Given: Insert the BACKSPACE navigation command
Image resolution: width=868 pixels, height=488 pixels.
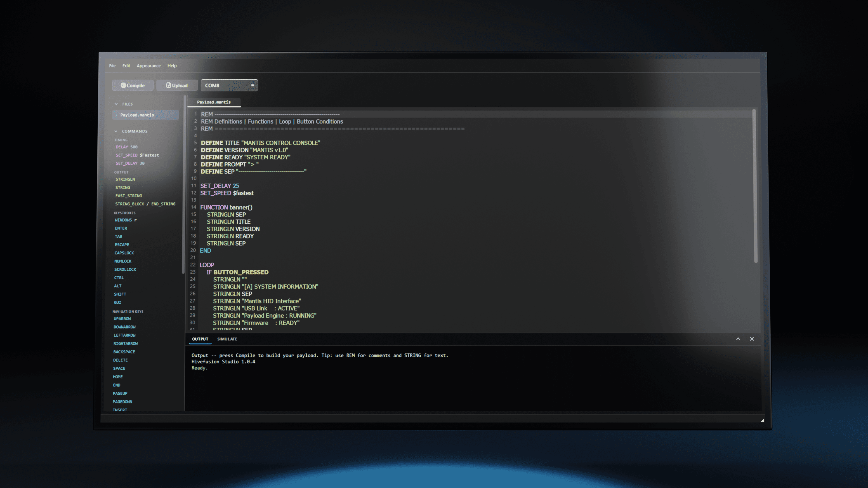Looking at the screenshot, I should [x=124, y=352].
